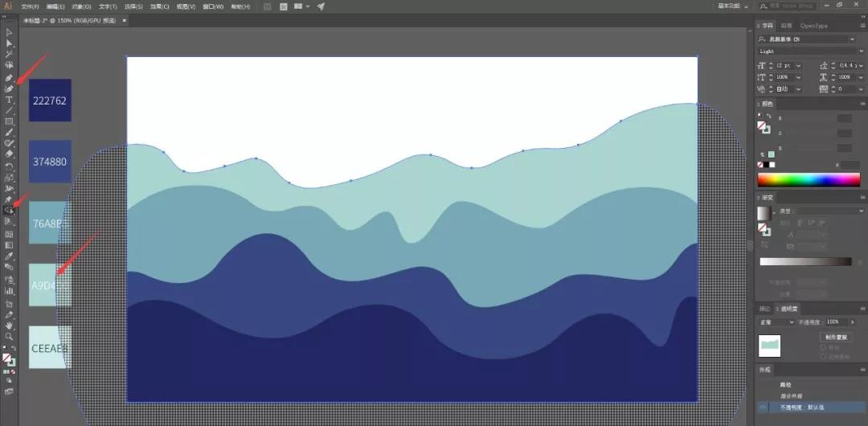This screenshot has width=868, height=426.
Task: Select the Pen tool
Action: [x=9, y=79]
